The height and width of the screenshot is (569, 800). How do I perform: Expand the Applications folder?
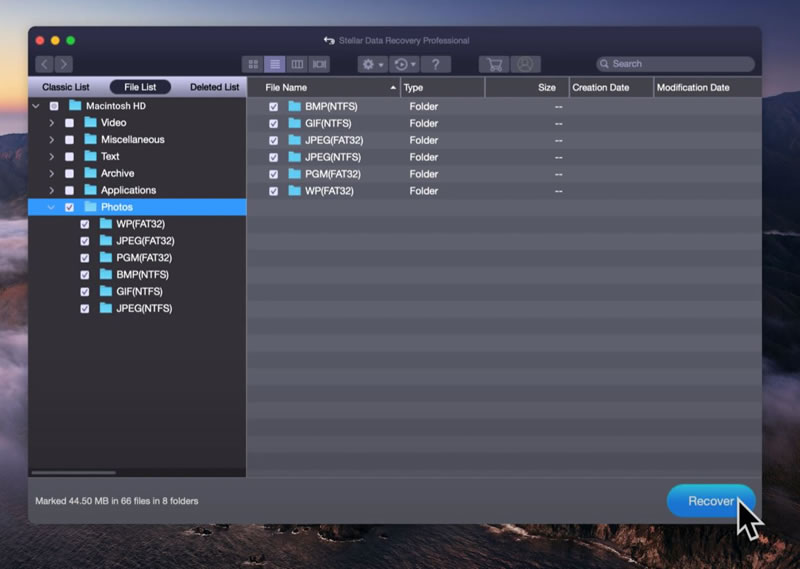tap(52, 190)
